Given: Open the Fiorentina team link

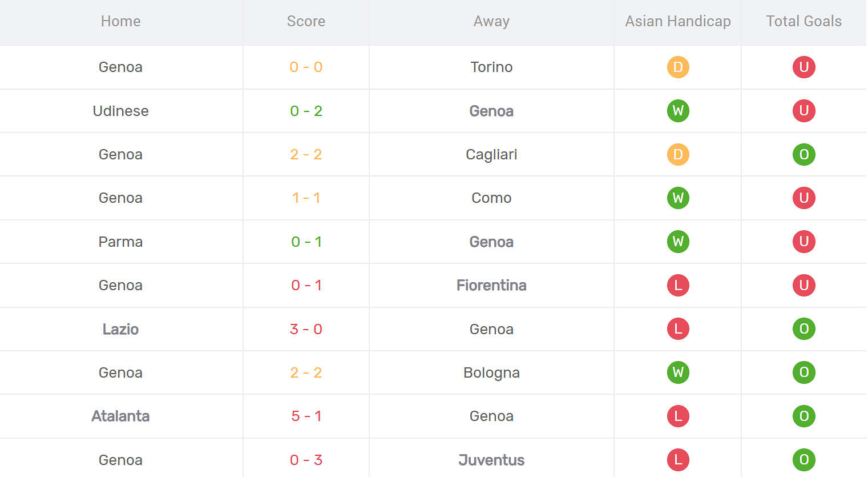Looking at the screenshot, I should tap(491, 285).
